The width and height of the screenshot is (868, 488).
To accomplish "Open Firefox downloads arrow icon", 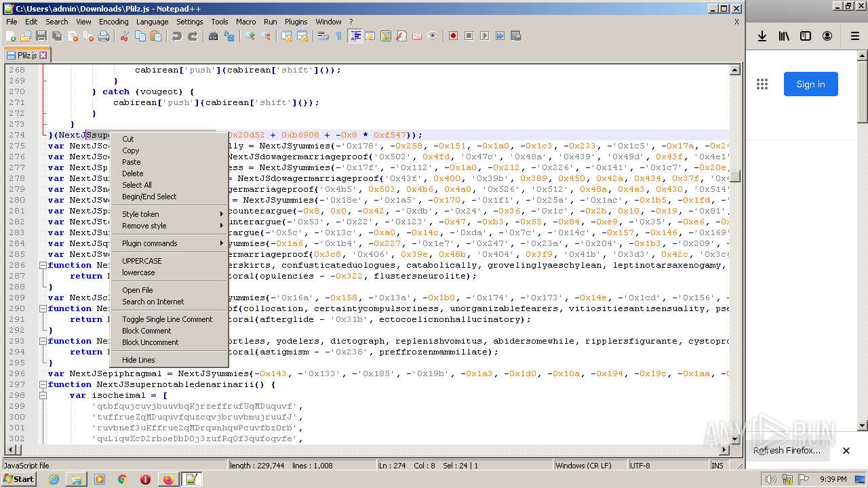I will pyautogui.click(x=762, y=36).
